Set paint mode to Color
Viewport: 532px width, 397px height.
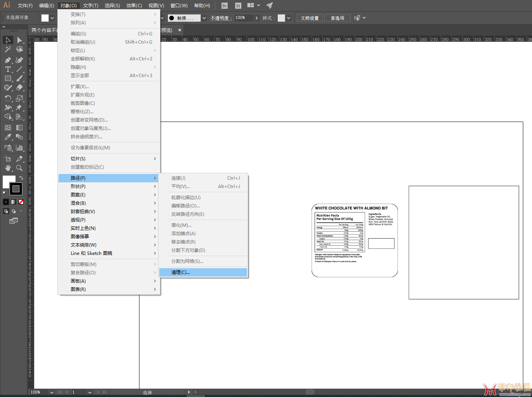click(x=6, y=202)
